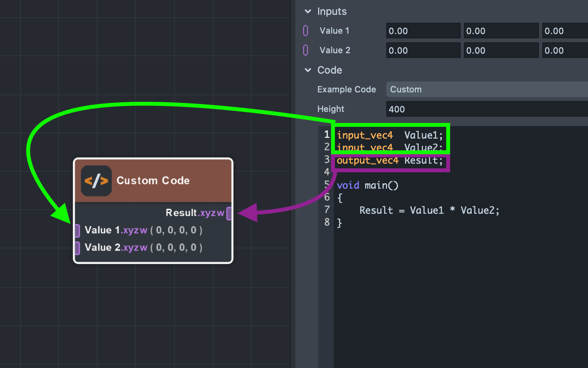This screenshot has height=368, width=588.
Task: Click the Value 2 connector in the Inputs panel
Action: point(306,50)
